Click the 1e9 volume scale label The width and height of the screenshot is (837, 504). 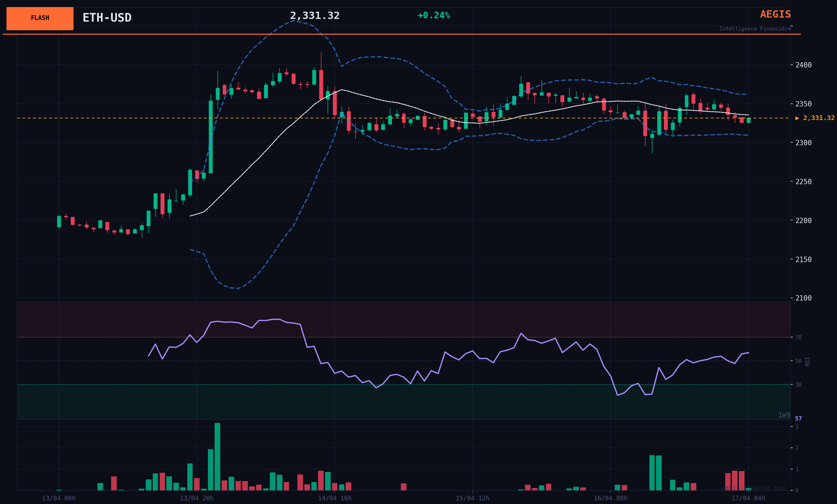(x=784, y=415)
